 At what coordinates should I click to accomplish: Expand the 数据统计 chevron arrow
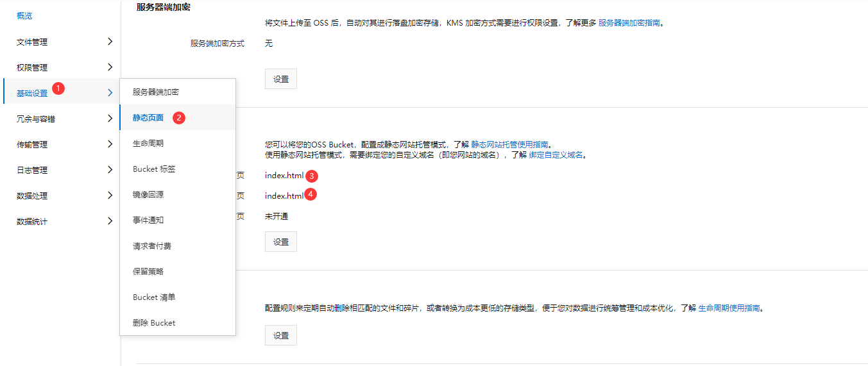tap(110, 221)
